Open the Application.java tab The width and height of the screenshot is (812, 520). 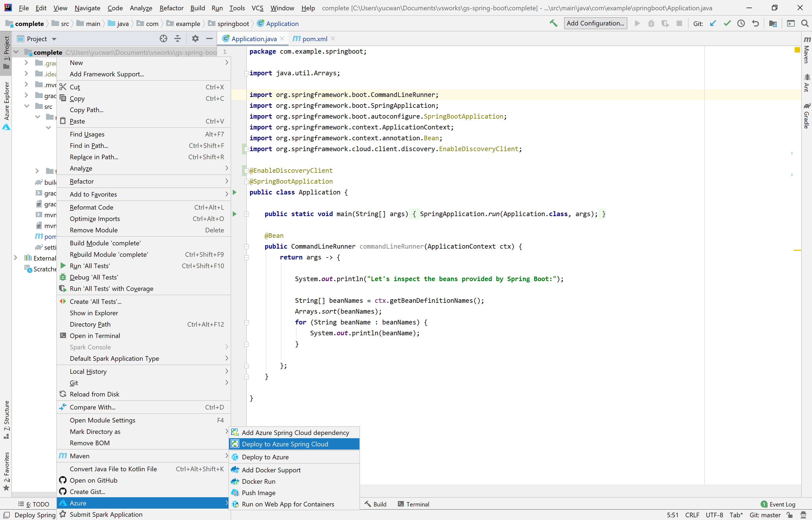coord(254,38)
